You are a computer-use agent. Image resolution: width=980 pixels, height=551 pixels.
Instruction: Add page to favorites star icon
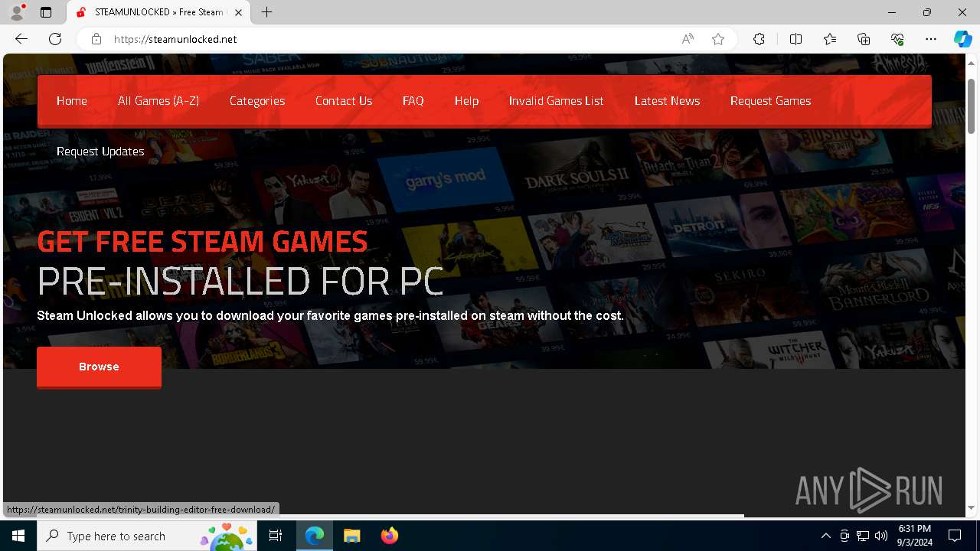718,39
